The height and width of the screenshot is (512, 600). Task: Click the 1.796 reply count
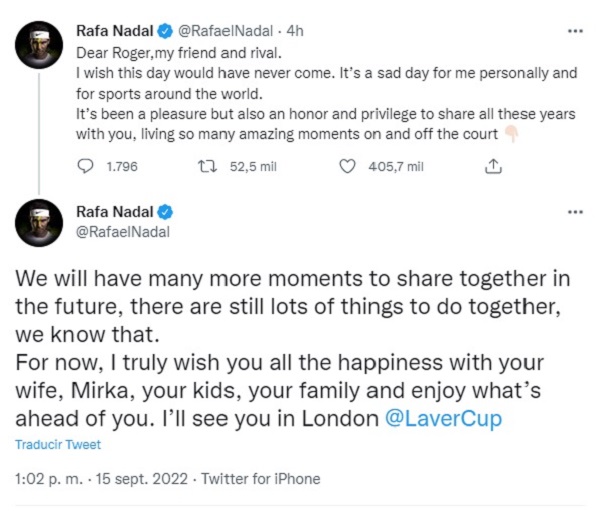121,168
